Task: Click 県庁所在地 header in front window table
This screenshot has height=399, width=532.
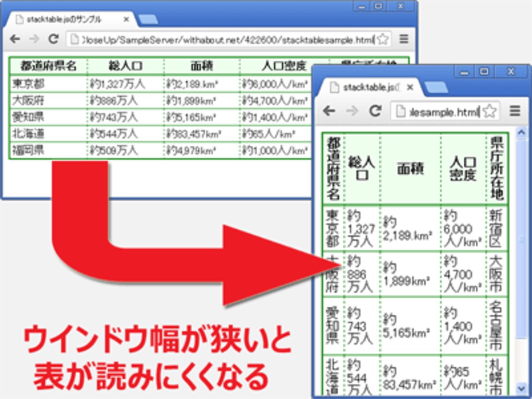Action: click(497, 168)
